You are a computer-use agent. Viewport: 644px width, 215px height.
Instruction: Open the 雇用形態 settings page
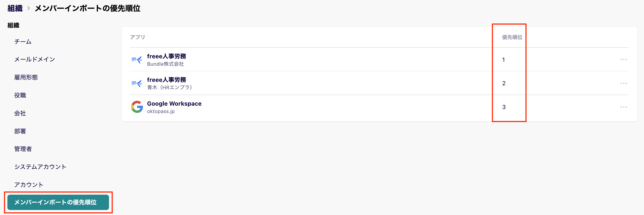26,77
